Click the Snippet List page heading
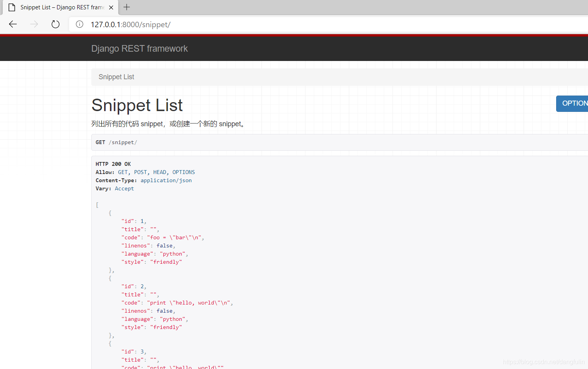 pos(137,105)
